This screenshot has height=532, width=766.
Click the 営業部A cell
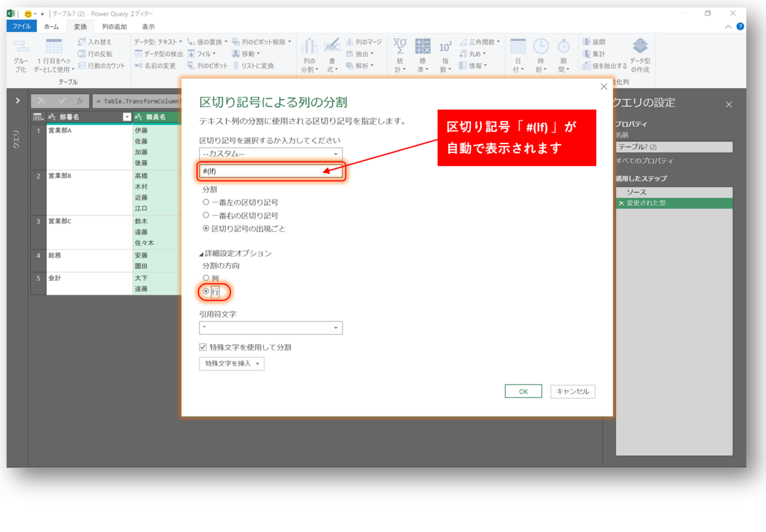pos(89,147)
